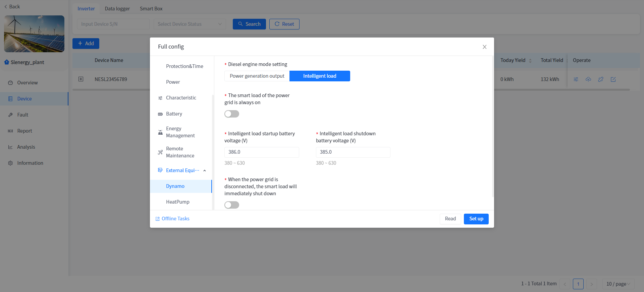Collapse the External Equipment menu group
The image size is (644, 292).
[205, 170]
